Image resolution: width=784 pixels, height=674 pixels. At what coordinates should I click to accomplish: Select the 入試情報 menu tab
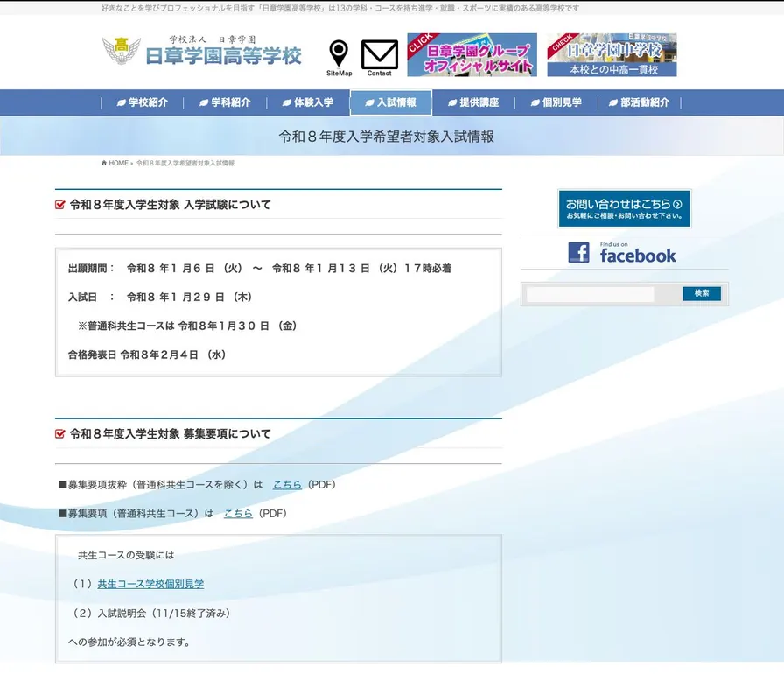click(x=391, y=102)
